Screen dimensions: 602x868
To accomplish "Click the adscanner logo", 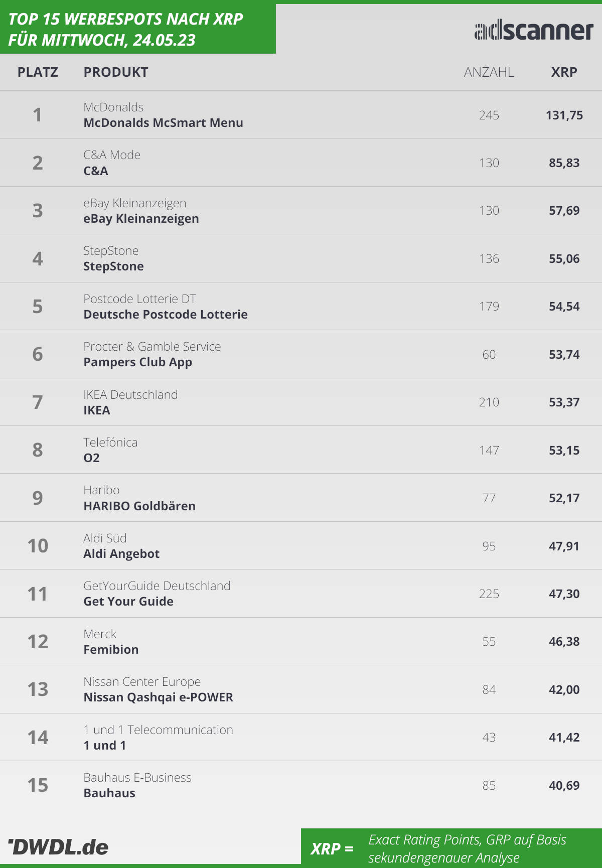I will coord(534,31).
